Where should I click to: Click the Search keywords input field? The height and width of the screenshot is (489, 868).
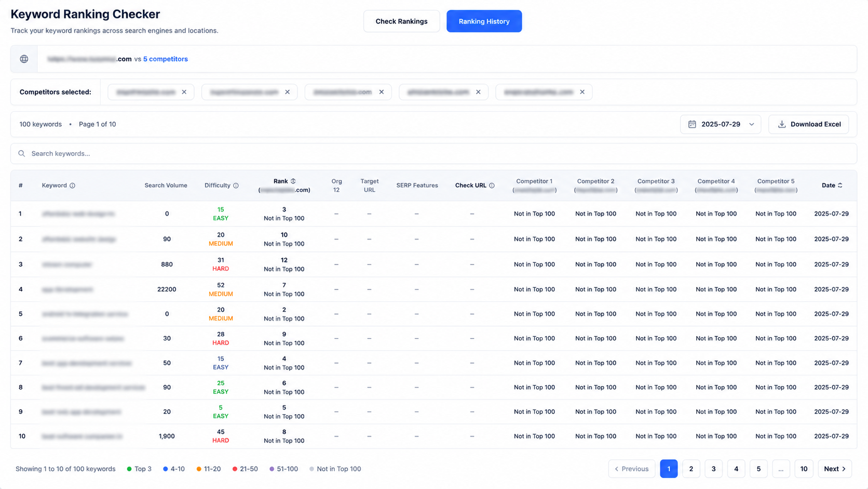tap(433, 154)
